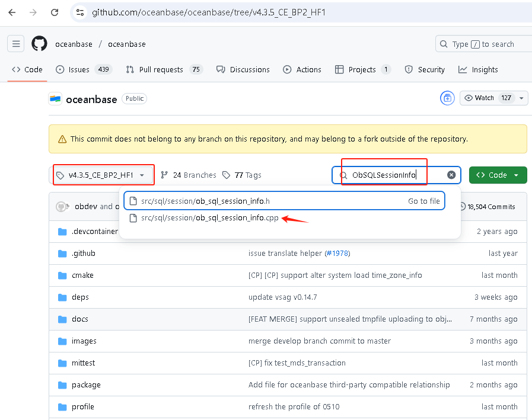Click the Go to file label
This screenshot has width=532, height=420.
[x=424, y=201]
